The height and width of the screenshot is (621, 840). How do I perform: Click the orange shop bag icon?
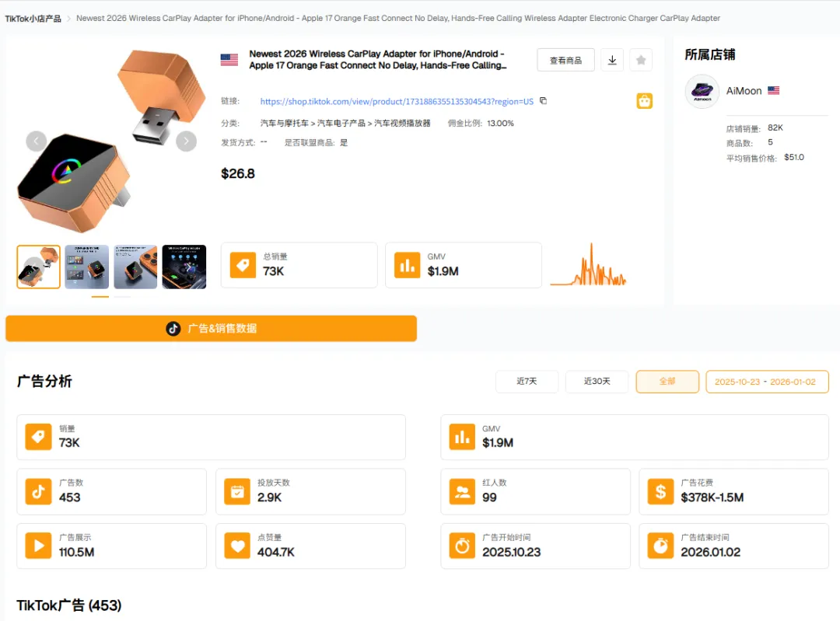tap(645, 100)
